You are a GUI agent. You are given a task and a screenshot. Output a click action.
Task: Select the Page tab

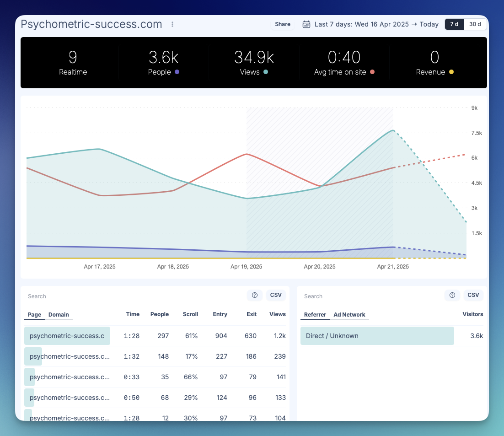(x=34, y=315)
